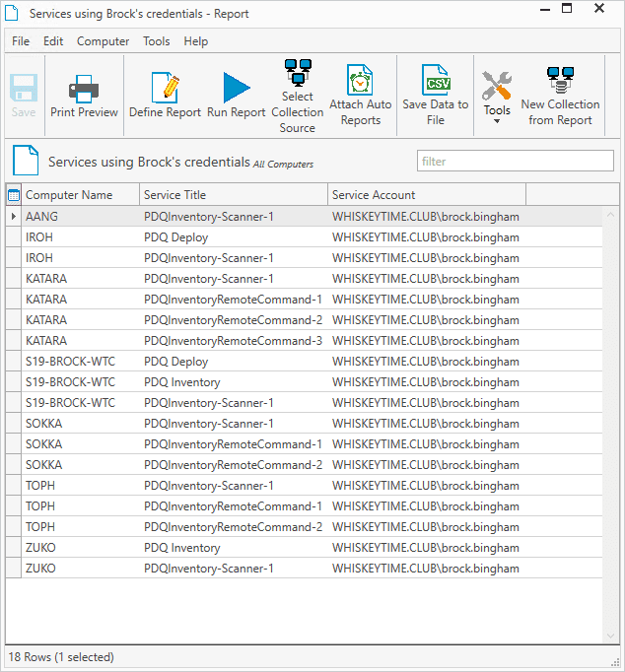Click the disabled Save floppy icon

[x=24, y=88]
